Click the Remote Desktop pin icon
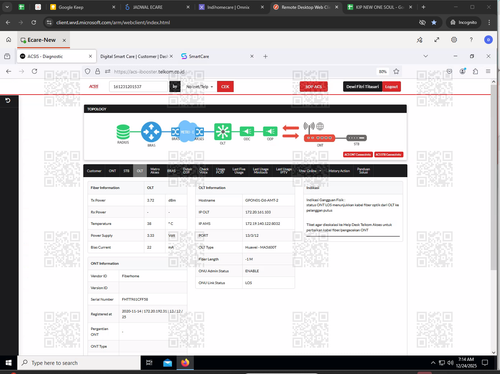 (419, 40)
